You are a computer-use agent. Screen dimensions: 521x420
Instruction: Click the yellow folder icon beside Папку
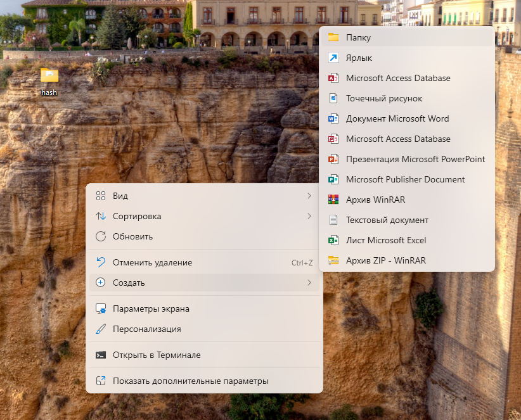333,37
